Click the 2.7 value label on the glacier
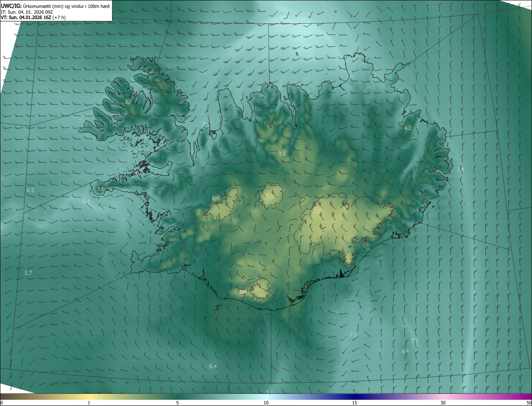Viewport: 532px width, 406px height. [216, 198]
